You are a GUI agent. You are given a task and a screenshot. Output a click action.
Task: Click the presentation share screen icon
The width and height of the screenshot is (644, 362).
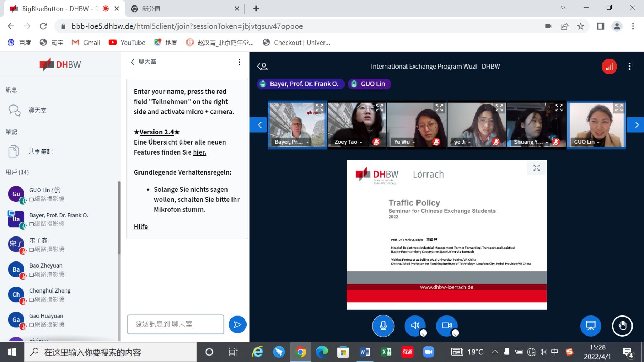click(590, 326)
